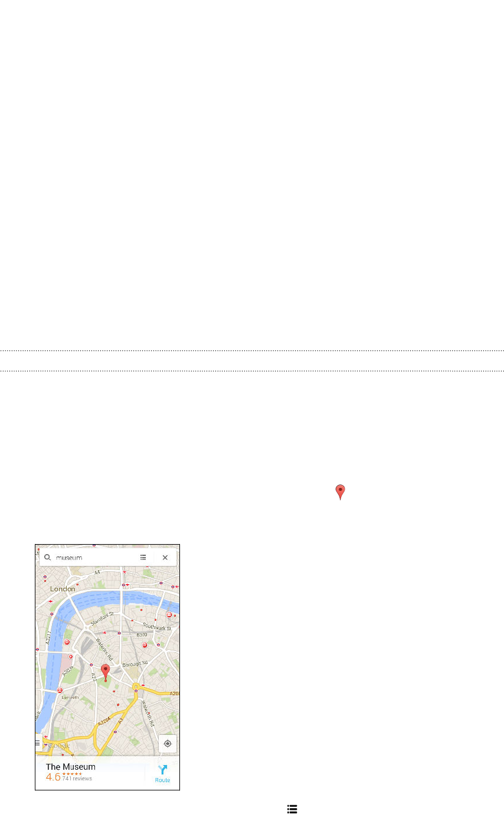Center map with my location button

click(168, 744)
